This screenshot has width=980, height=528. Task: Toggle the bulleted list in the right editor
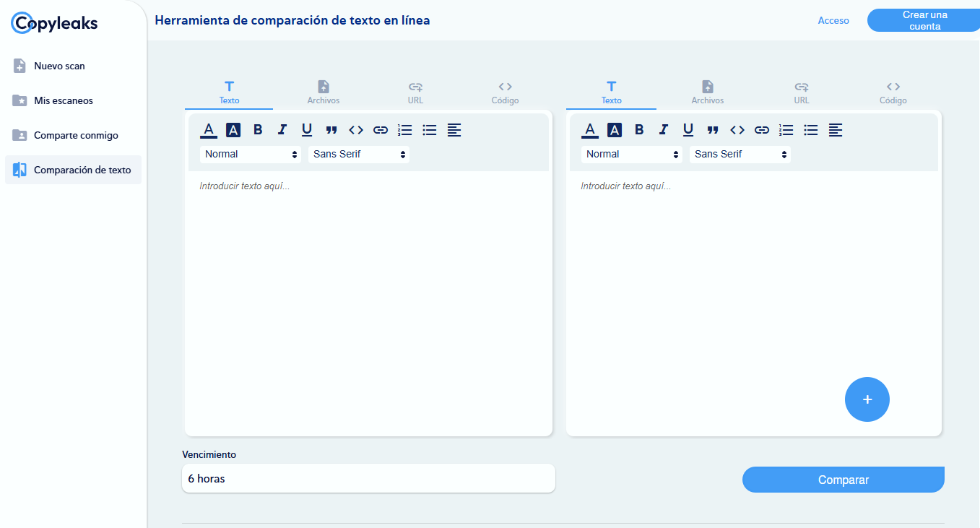pos(810,130)
